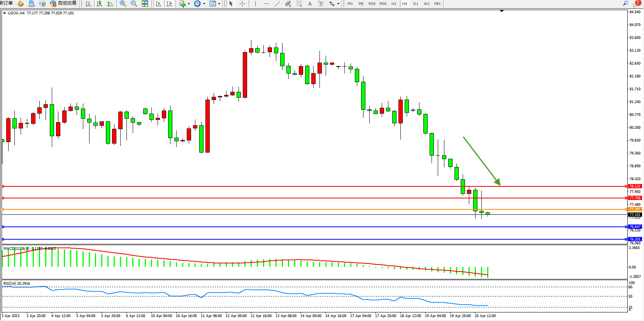Click the New Order (新订单) button

click(6, 3)
